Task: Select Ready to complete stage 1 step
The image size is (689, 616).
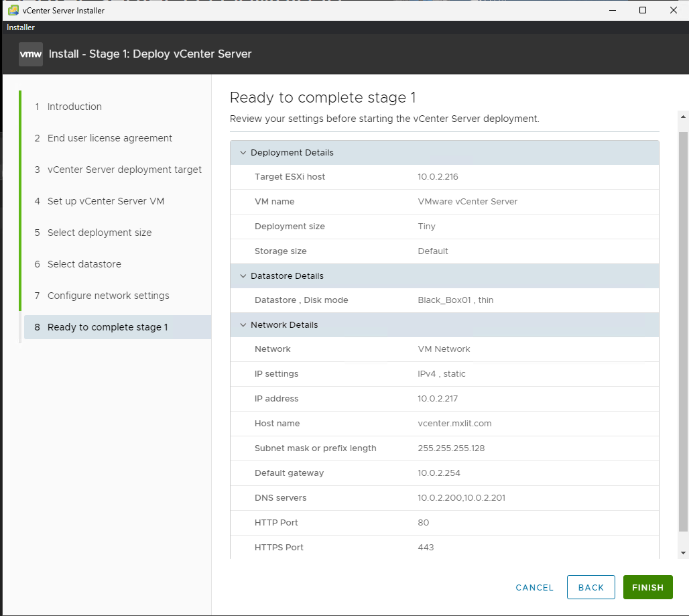Action: click(107, 327)
